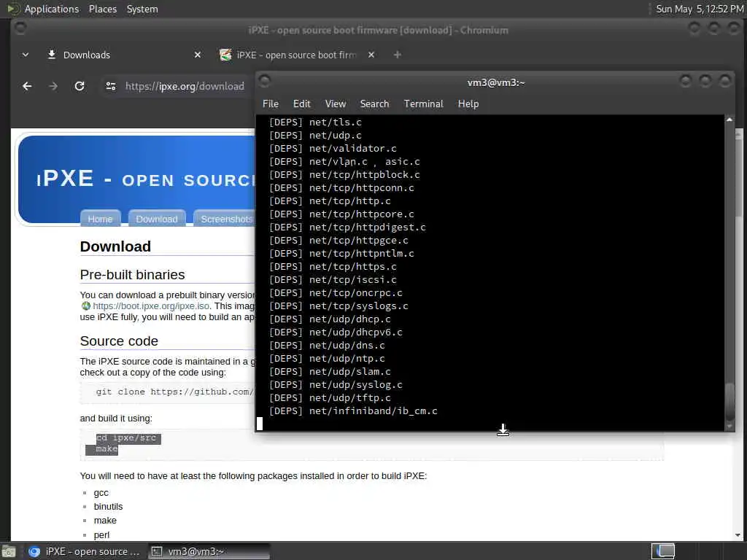Image resolution: width=747 pixels, height=560 pixels.
Task: Open the Home tab on iPXE site
Action: point(100,219)
